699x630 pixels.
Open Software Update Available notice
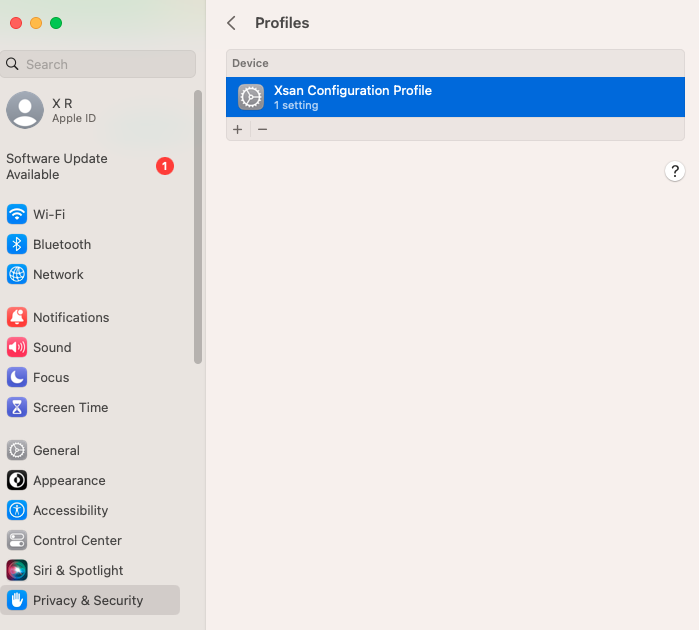click(x=90, y=166)
